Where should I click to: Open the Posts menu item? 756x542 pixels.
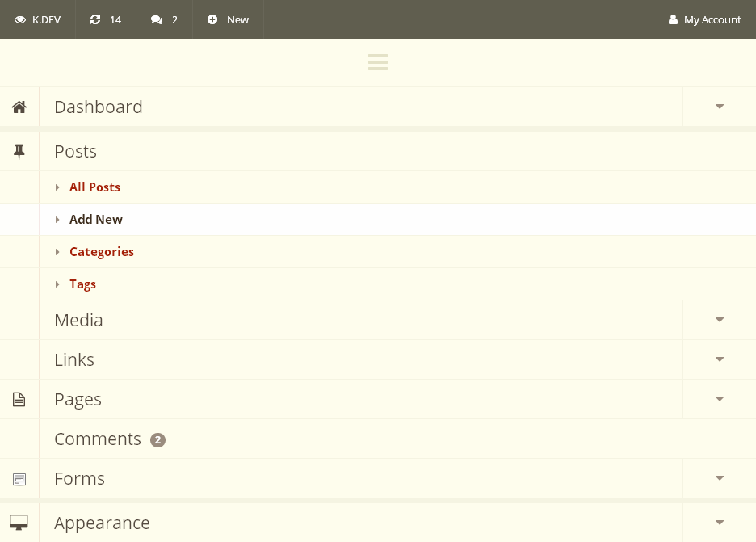click(75, 151)
